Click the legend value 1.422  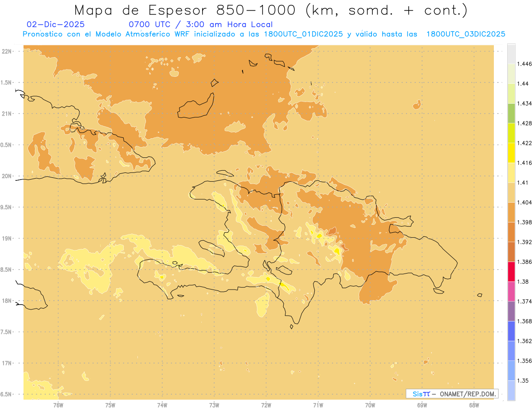(x=524, y=143)
